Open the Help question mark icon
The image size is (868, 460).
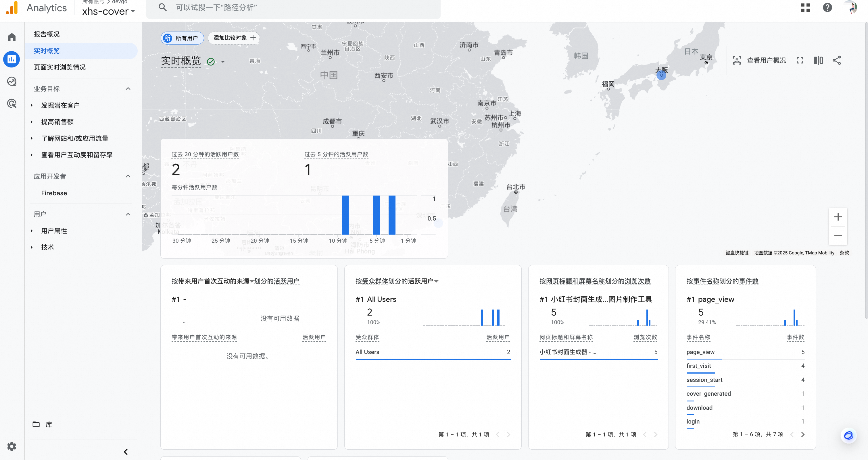(827, 7)
